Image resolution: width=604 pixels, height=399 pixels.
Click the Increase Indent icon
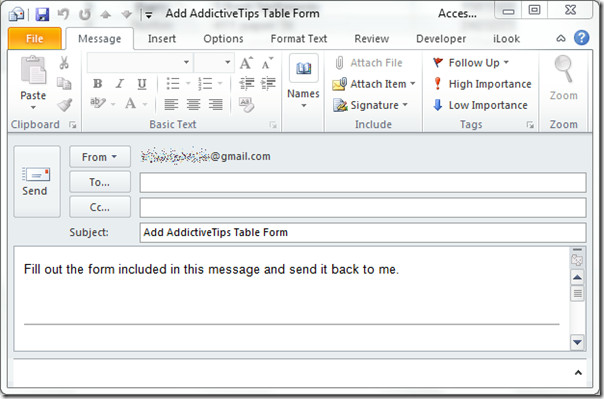coord(268,83)
